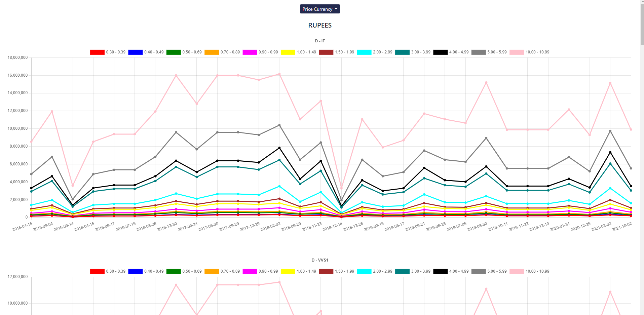Image resolution: width=644 pixels, height=315 pixels.
Task: Toggle red 0.30 - 0.39 swatch in D - VVS1 legend
Action: (x=97, y=271)
